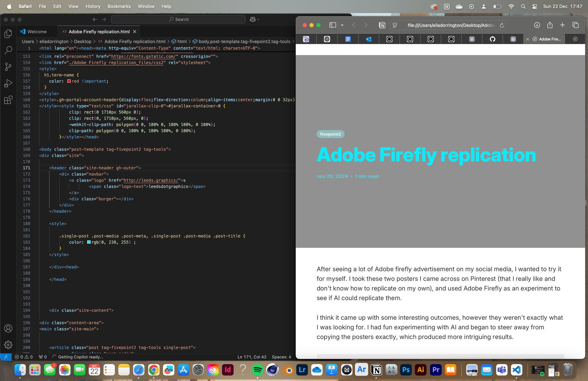Click the Spaces: 4 indentation status item
588x381 pixels.
tap(281, 357)
